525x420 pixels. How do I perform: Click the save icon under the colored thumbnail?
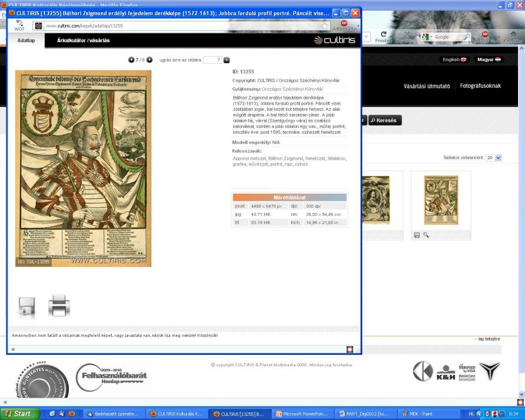coord(417,235)
